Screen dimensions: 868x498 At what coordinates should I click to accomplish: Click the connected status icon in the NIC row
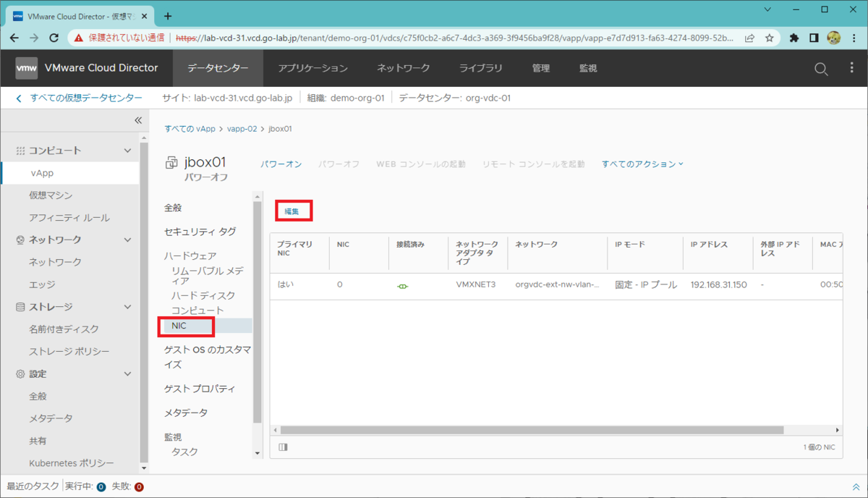(402, 286)
